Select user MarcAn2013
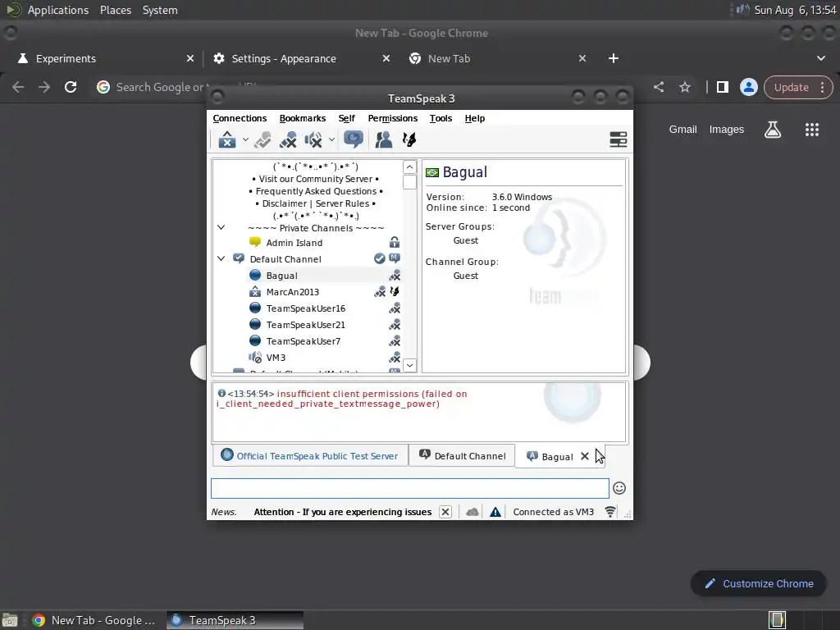Viewport: 840px width, 630px height. pos(293,292)
